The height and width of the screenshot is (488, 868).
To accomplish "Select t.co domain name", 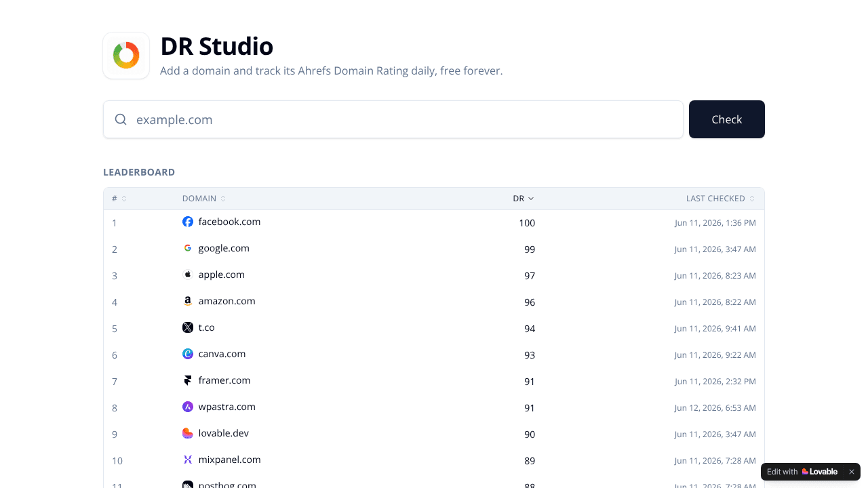I will tap(207, 327).
